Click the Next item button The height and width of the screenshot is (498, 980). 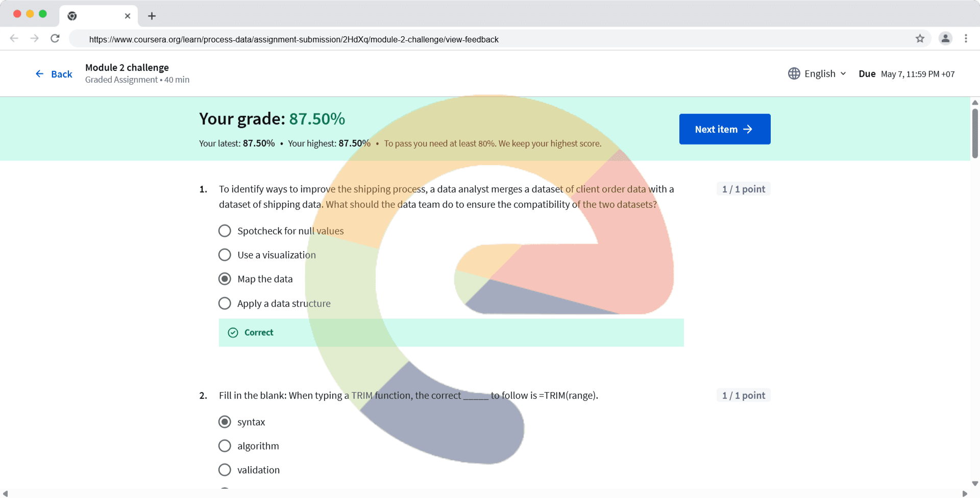tap(724, 129)
